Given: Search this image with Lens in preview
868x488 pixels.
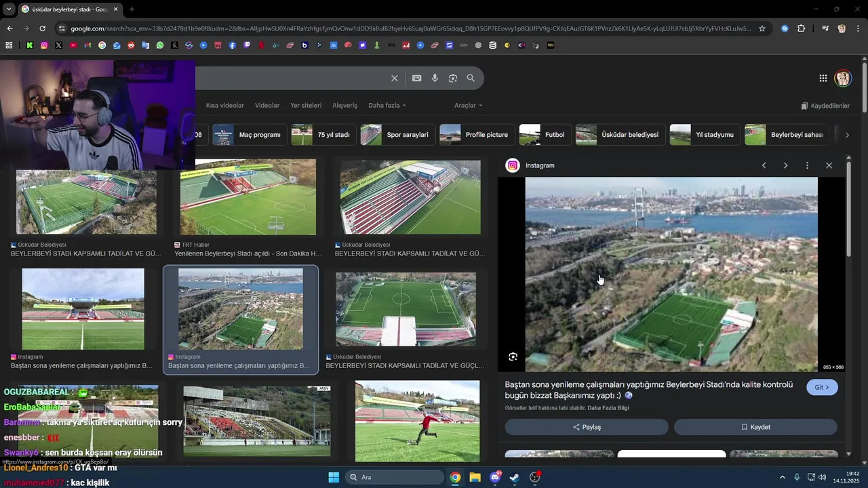Looking at the screenshot, I should pos(513,357).
